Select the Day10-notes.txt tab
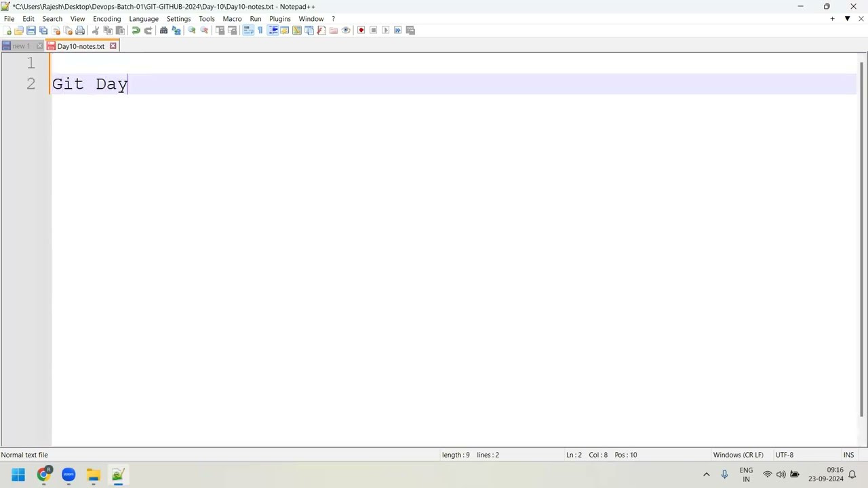The width and height of the screenshot is (868, 488). pos(81,46)
